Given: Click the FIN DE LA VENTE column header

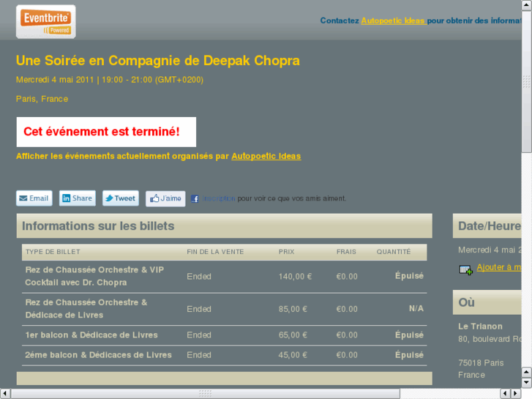Looking at the screenshot, I should [x=215, y=252].
